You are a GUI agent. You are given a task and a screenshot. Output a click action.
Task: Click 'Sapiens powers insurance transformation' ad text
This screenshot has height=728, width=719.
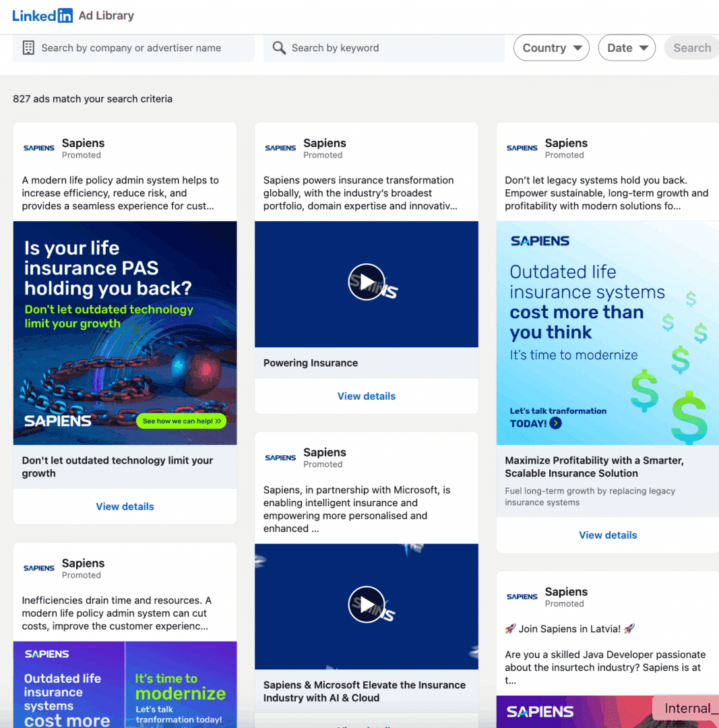pos(361,193)
